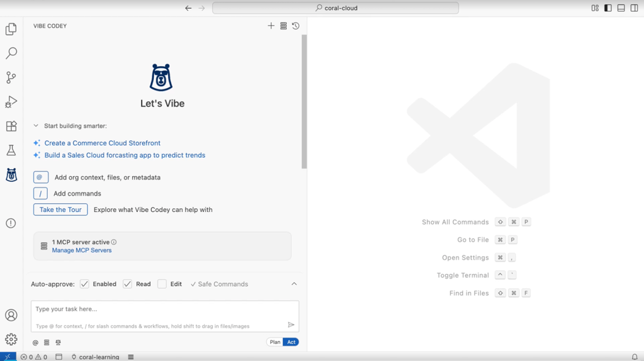Switch to Act mode
The width and height of the screenshot is (644, 361).
point(291,342)
